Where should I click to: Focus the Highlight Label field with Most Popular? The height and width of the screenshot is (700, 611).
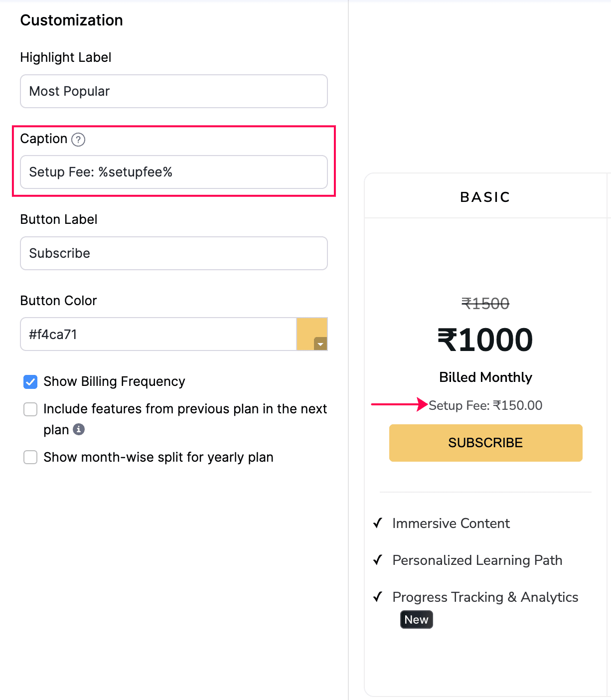pos(173,91)
